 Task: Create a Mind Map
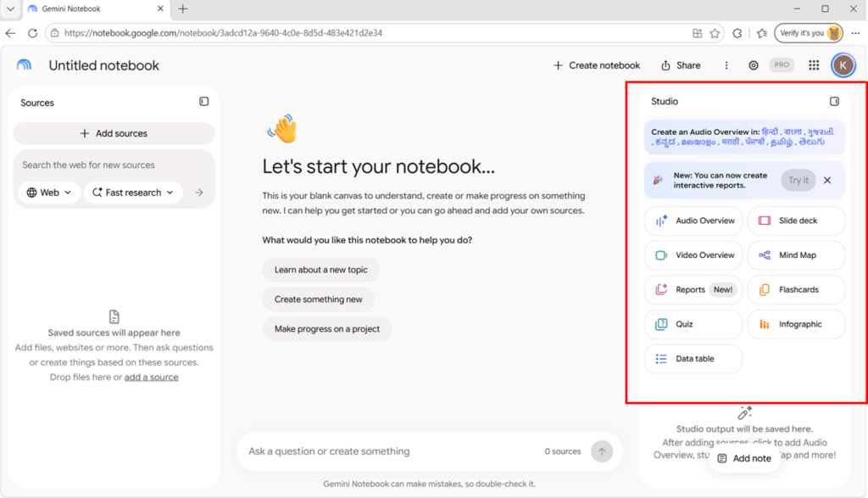click(x=796, y=255)
